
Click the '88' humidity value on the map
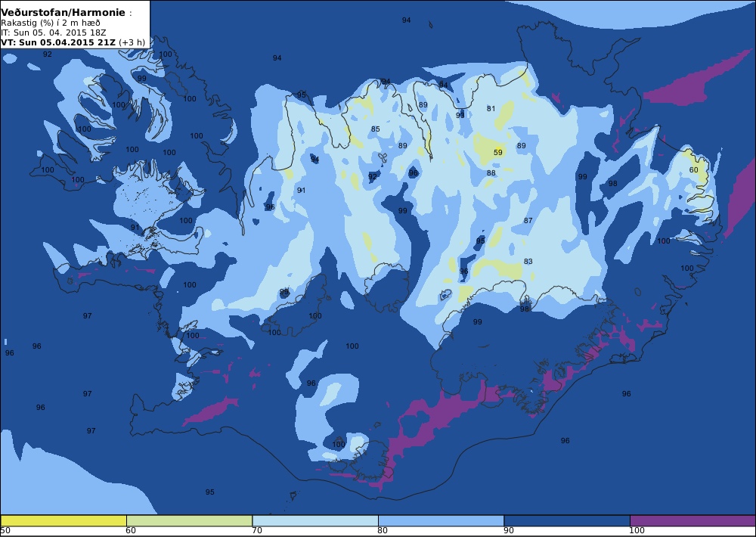(x=491, y=172)
